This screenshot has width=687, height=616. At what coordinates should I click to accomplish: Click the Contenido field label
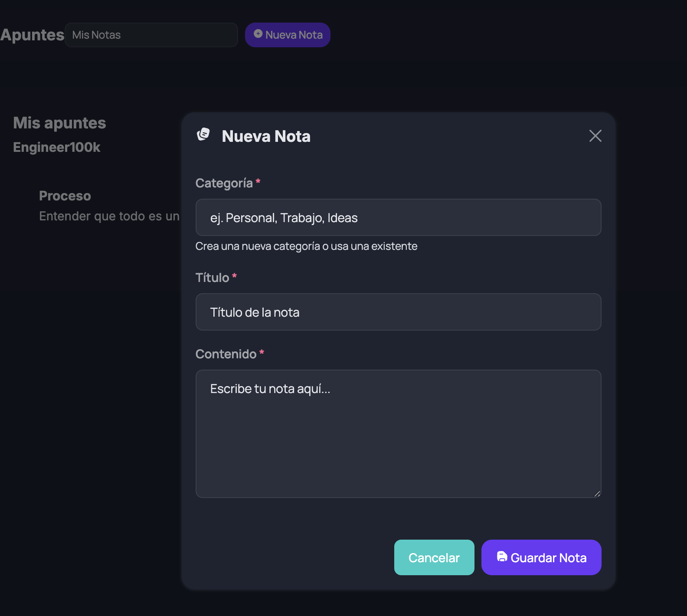click(x=226, y=354)
